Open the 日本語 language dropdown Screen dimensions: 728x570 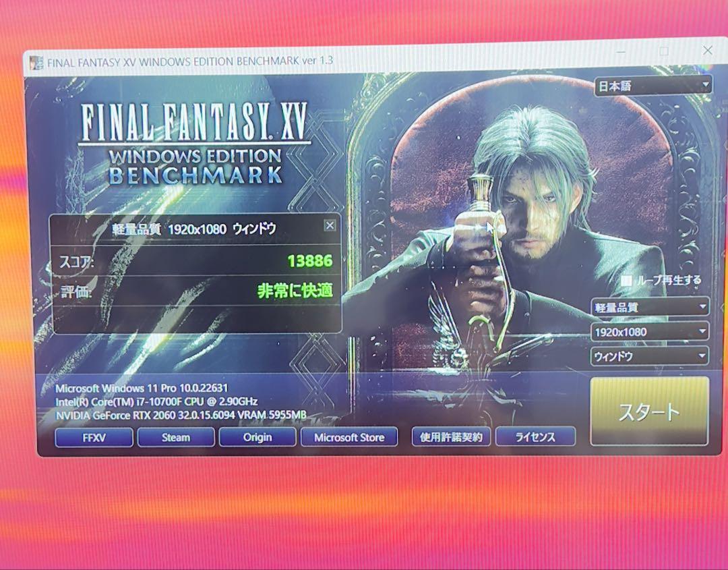point(653,86)
